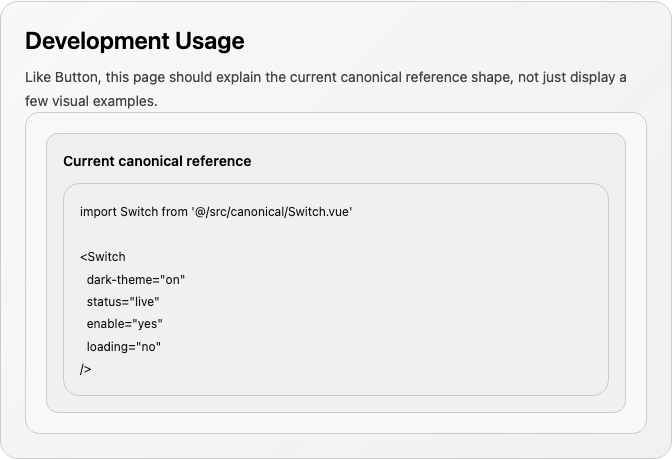Click the opening <Switch tag line
672x460 pixels.
103,257
